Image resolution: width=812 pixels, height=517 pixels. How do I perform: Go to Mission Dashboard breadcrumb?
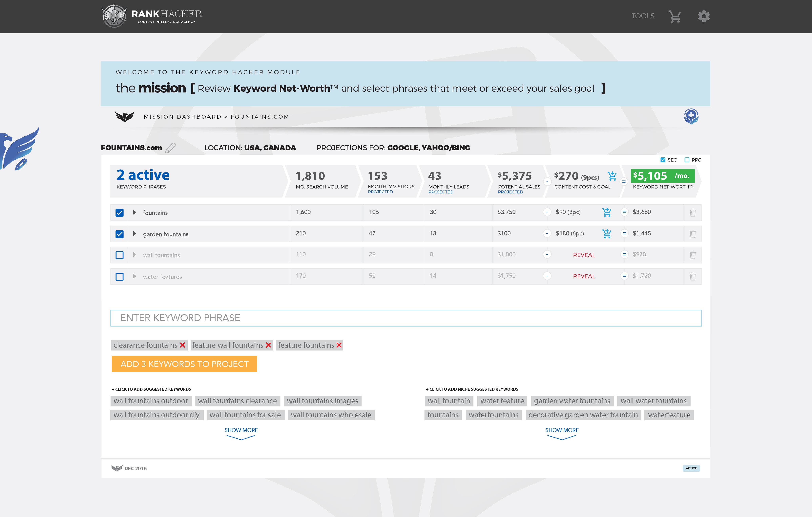(x=182, y=117)
